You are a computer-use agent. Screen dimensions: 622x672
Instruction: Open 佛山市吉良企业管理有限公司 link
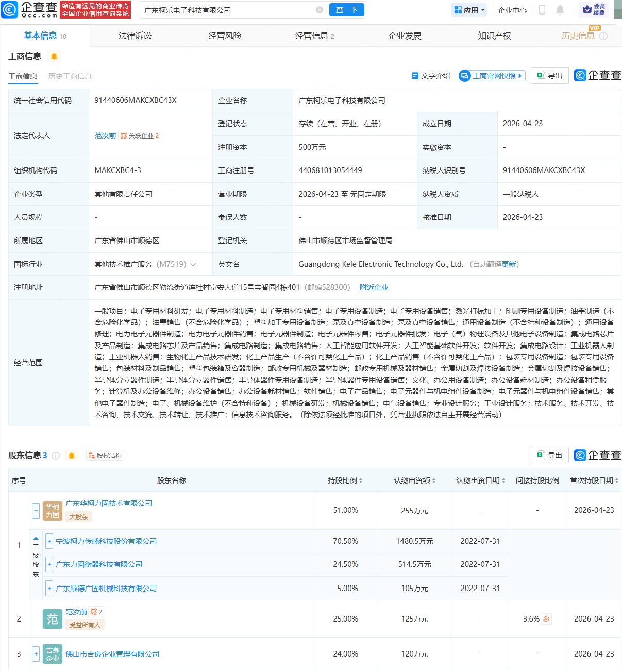(112, 654)
